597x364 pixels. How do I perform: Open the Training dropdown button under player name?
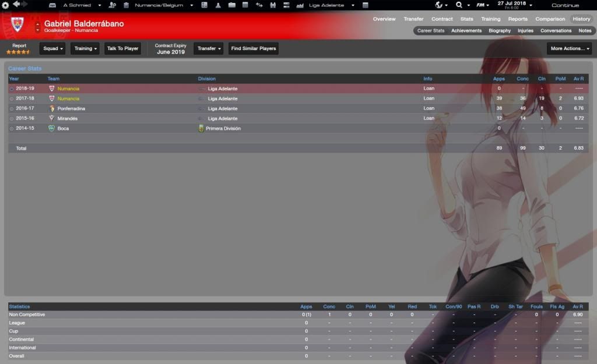[85, 48]
